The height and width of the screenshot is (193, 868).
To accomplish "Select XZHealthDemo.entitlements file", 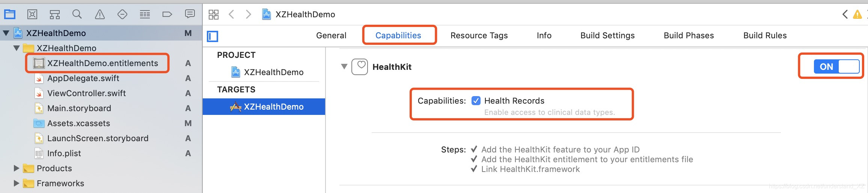I will tap(102, 63).
